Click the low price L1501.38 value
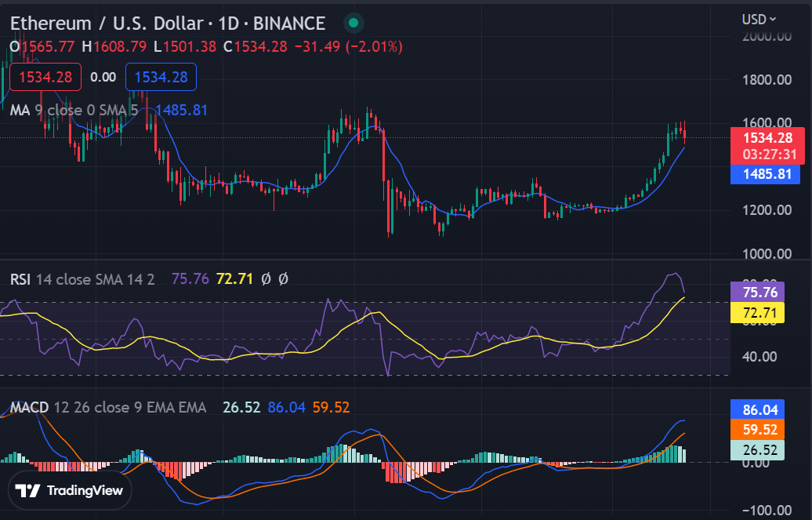The height and width of the screenshot is (520, 812). tap(185, 46)
